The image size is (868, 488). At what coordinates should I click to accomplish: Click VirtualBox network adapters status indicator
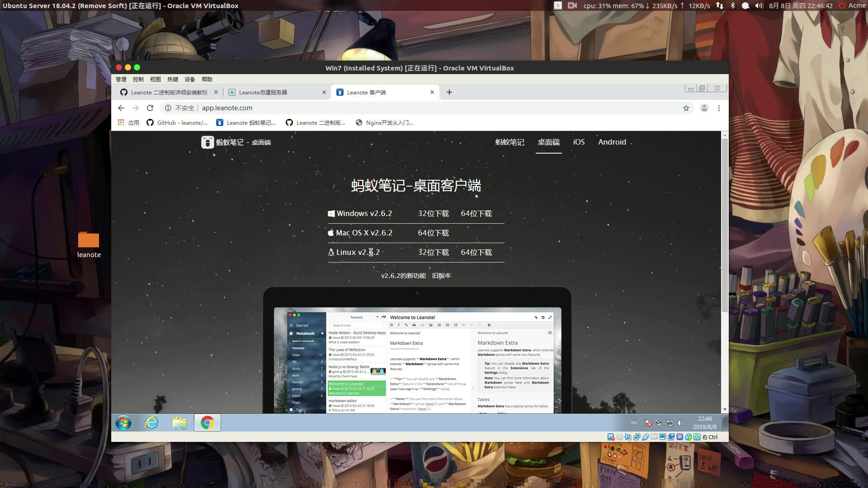[x=637, y=437]
